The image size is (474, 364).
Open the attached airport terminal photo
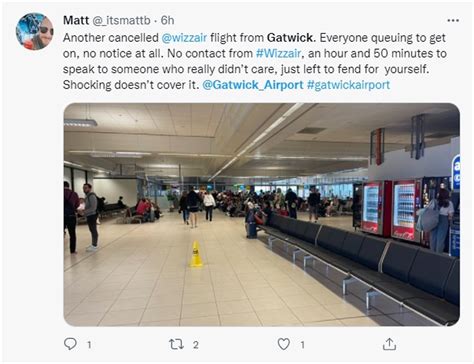tap(261, 214)
